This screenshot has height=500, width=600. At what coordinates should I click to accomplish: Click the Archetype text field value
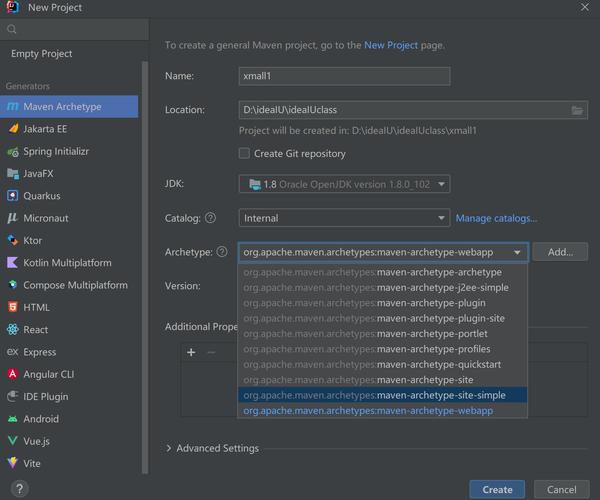pyautogui.click(x=368, y=252)
